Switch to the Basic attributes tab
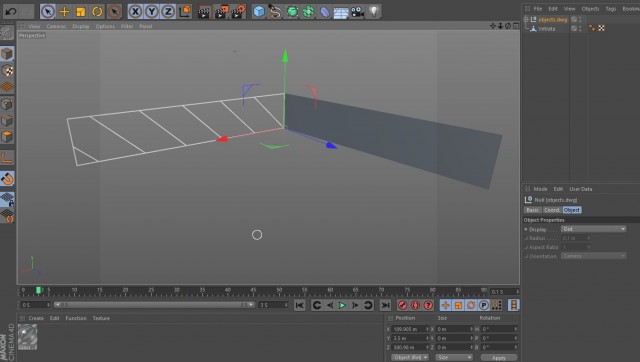This screenshot has width=640, height=362. click(x=532, y=210)
